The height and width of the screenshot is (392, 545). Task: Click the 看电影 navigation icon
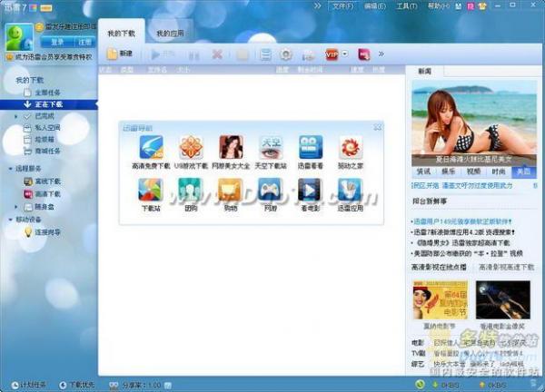[311, 190]
